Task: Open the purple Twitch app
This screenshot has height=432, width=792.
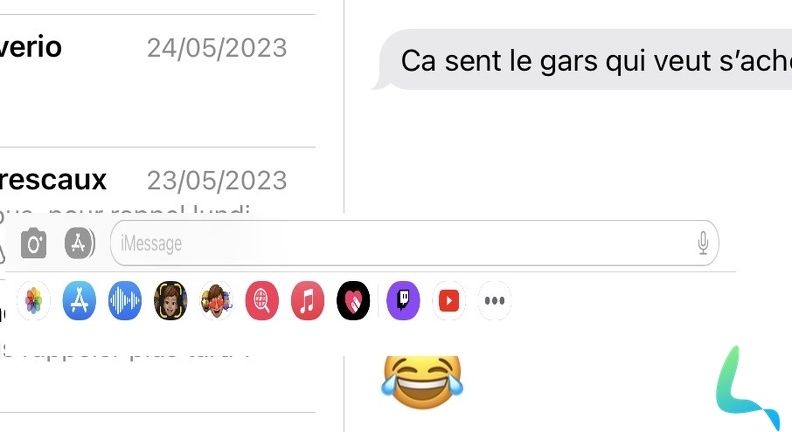Action: (403, 301)
